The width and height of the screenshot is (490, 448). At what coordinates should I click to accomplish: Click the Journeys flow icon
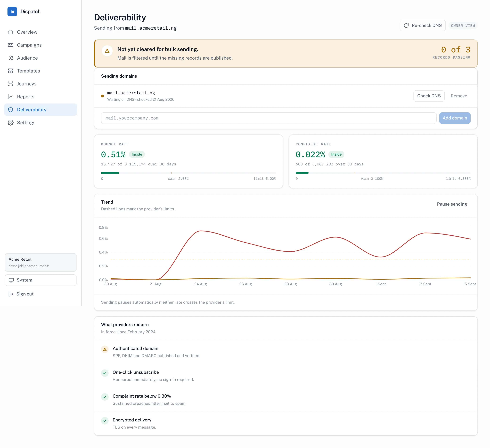[x=10, y=84]
